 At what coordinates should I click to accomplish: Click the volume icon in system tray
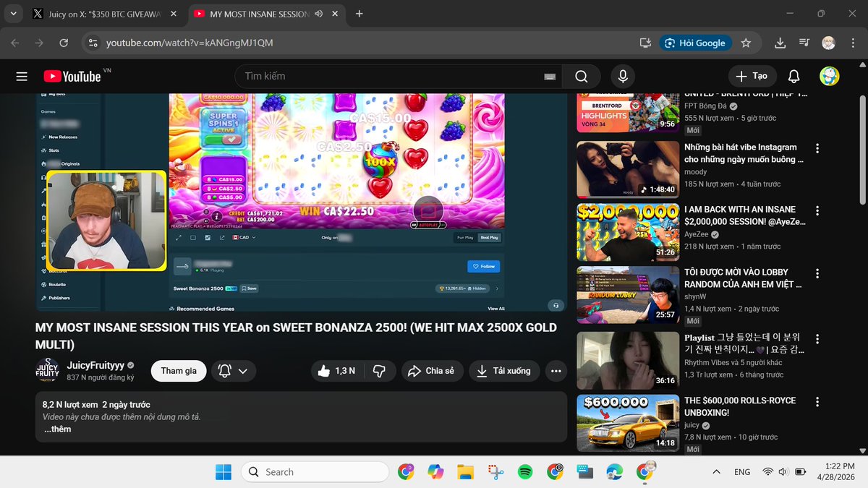(x=784, y=472)
